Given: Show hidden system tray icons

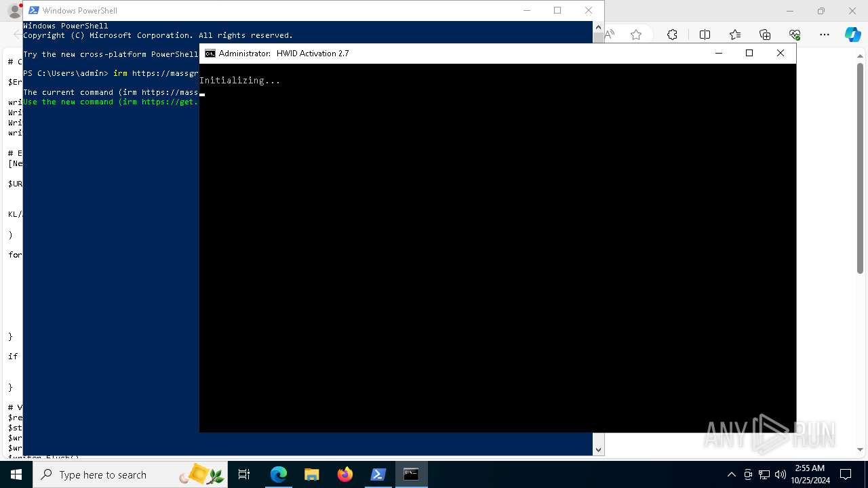Looking at the screenshot, I should (732, 474).
